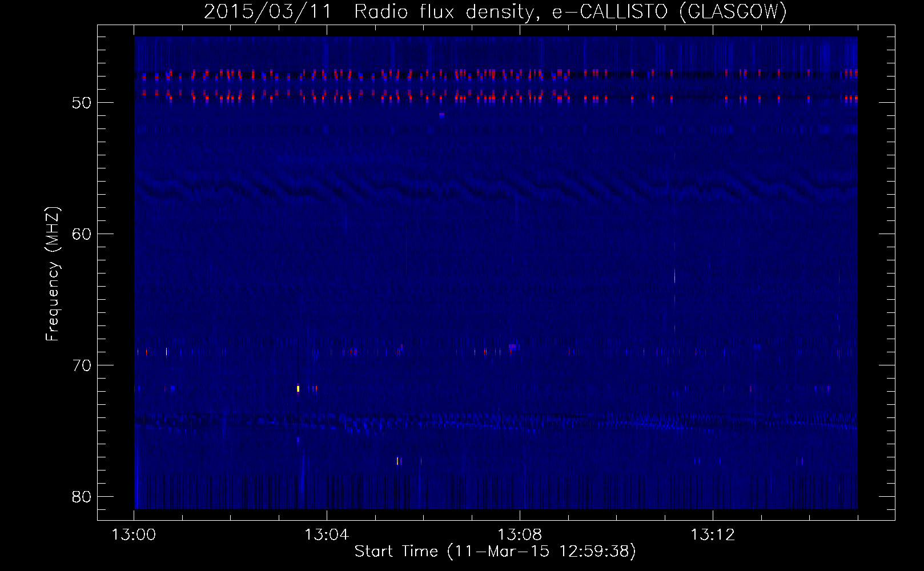Select the date "2015/03/11" in the title
The height and width of the screenshot is (571, 924).
point(267,12)
